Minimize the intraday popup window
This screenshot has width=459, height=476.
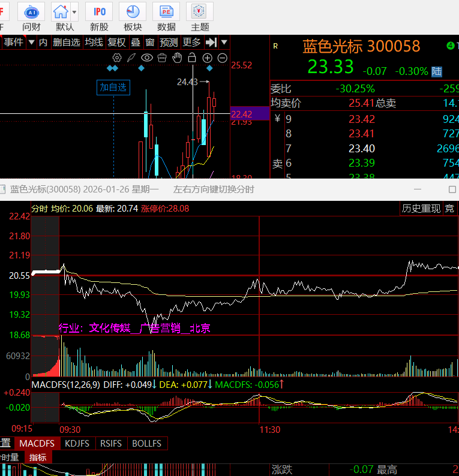(418, 189)
